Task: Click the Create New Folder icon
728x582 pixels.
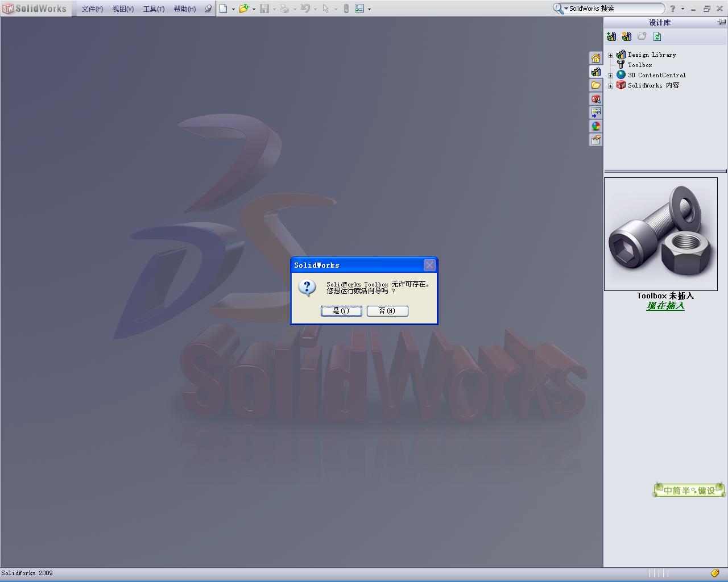Action: [642, 36]
